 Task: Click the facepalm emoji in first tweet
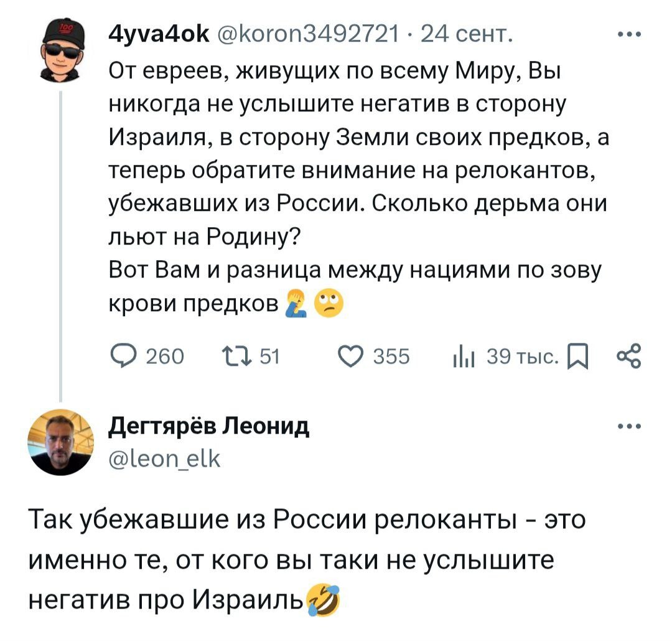click(x=293, y=305)
